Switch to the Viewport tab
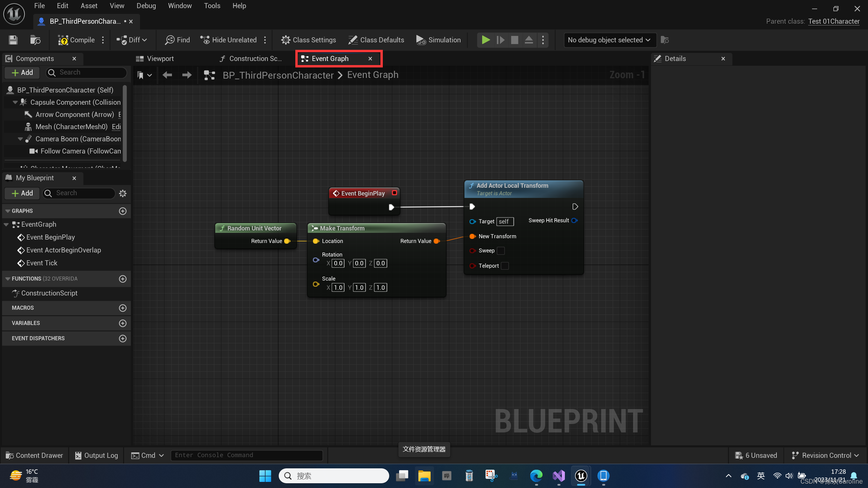This screenshot has height=488, width=868. point(160,59)
